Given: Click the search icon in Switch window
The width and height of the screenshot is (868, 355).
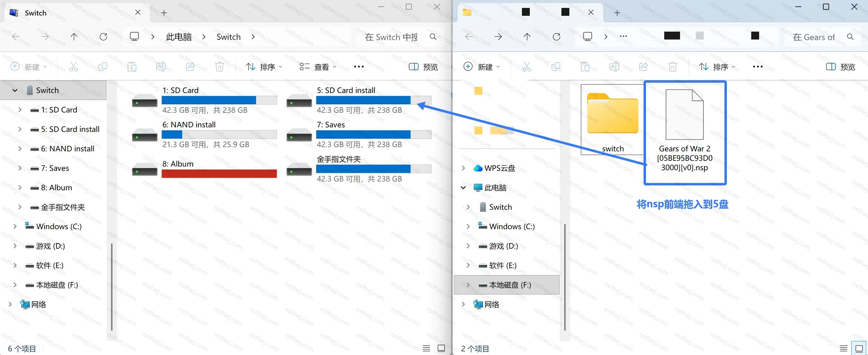Looking at the screenshot, I should (433, 37).
